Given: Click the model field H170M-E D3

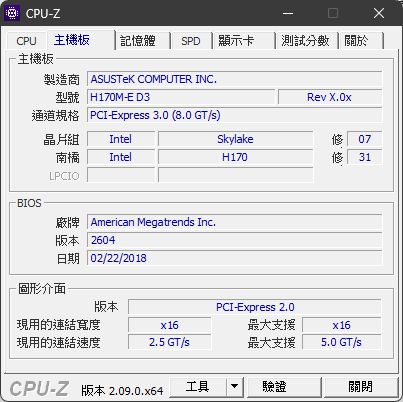Looking at the screenshot, I should tap(181, 97).
